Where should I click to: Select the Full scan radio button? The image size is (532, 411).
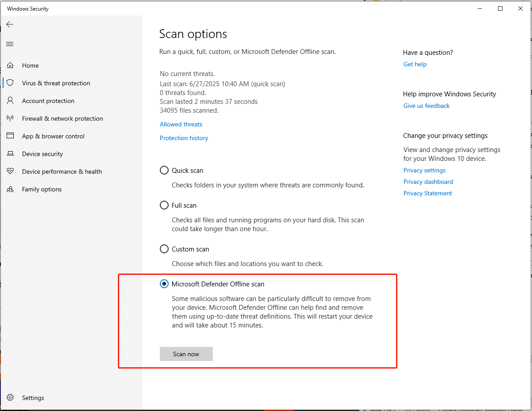164,205
